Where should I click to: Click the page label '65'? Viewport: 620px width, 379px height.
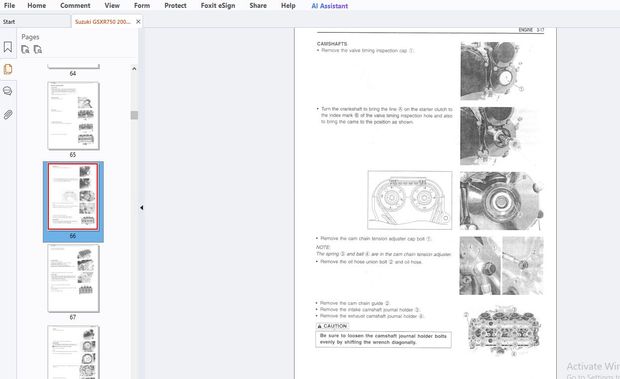click(73, 155)
